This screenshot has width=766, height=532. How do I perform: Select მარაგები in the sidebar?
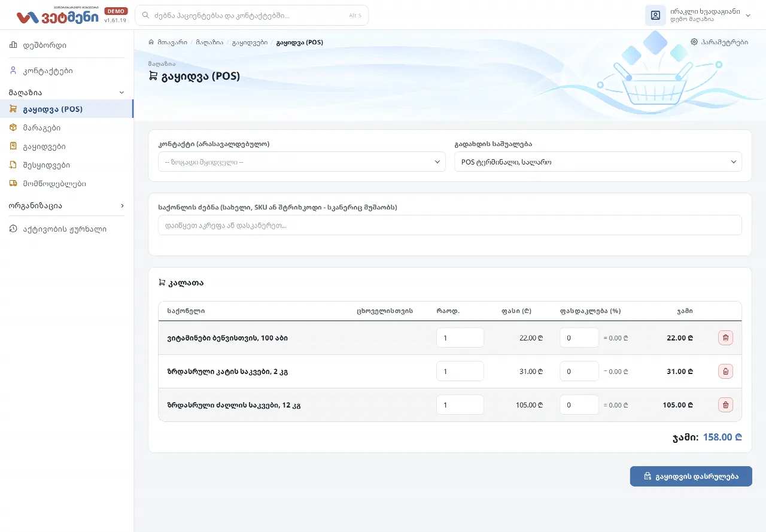(66, 128)
